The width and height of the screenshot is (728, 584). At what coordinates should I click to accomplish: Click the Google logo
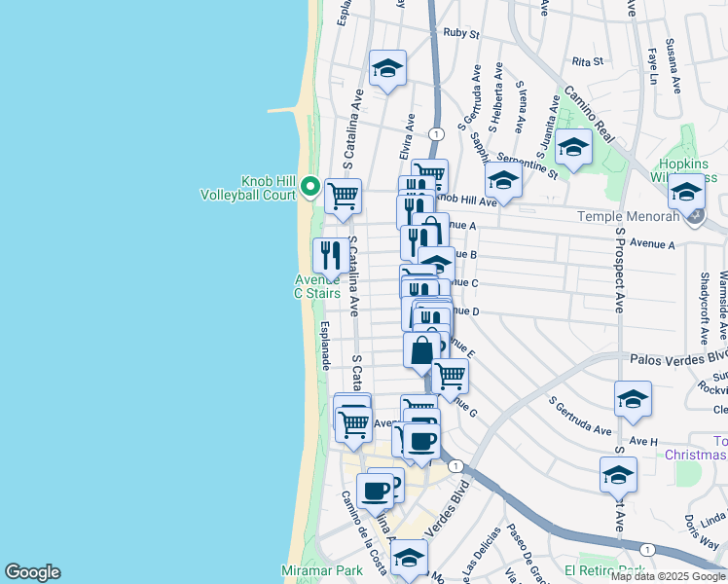click(32, 572)
